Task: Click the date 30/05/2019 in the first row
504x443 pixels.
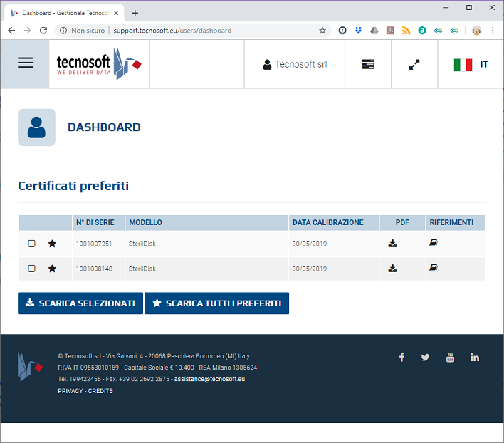Action: 309,244
